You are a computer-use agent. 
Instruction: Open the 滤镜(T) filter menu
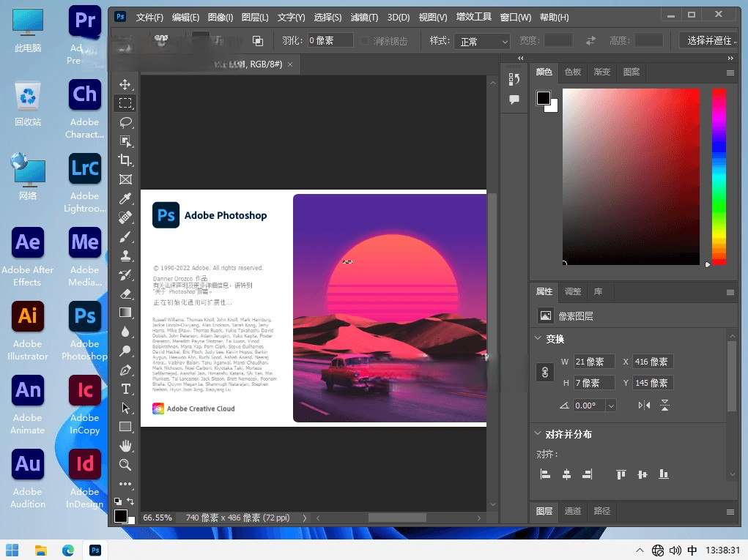point(364,17)
